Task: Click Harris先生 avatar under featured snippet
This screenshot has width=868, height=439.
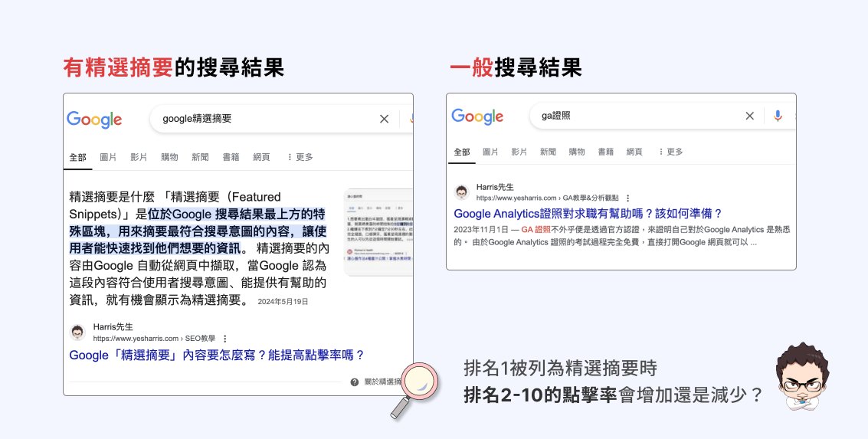Action: click(77, 333)
